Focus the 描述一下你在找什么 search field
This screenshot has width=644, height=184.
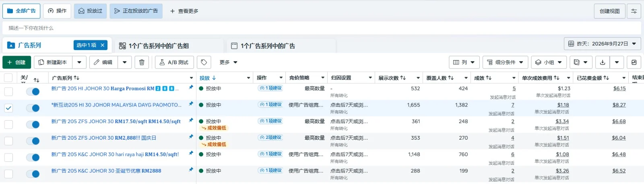click(x=322, y=28)
